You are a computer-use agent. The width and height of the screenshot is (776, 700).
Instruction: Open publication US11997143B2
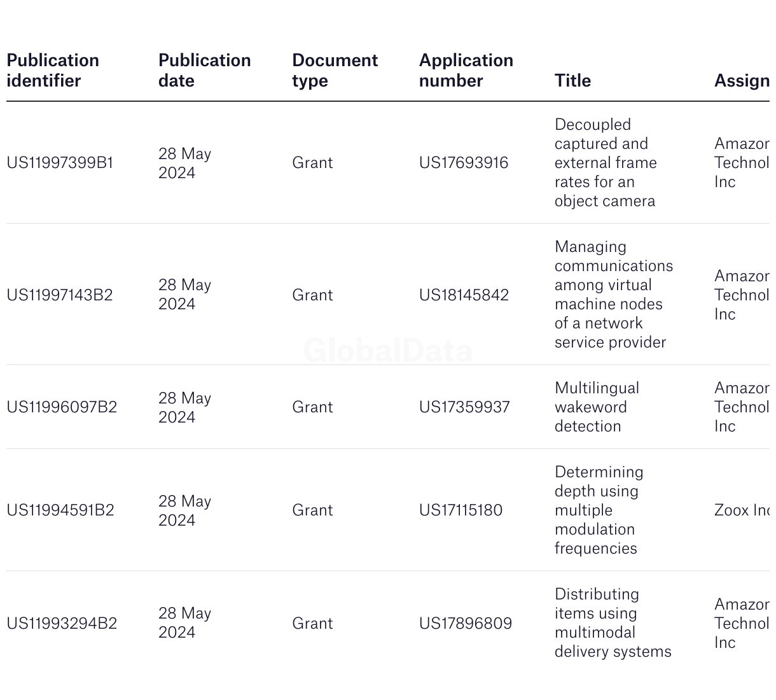tap(60, 295)
